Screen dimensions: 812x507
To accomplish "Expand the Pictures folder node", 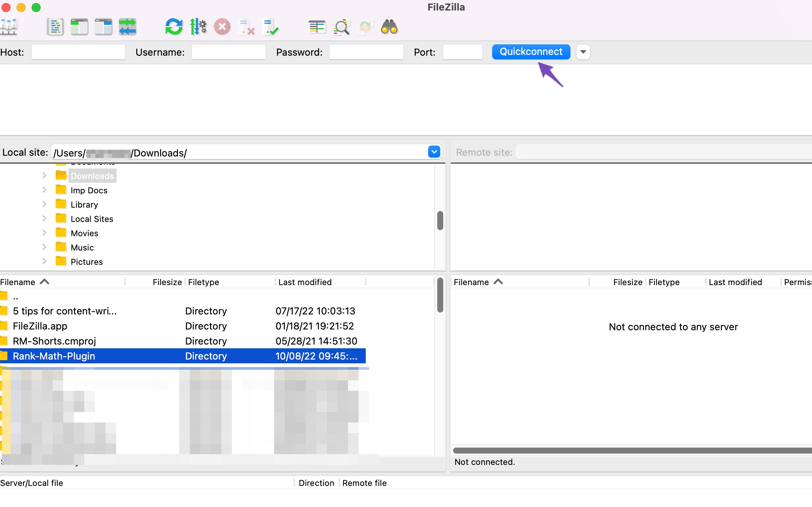I will 44,261.
